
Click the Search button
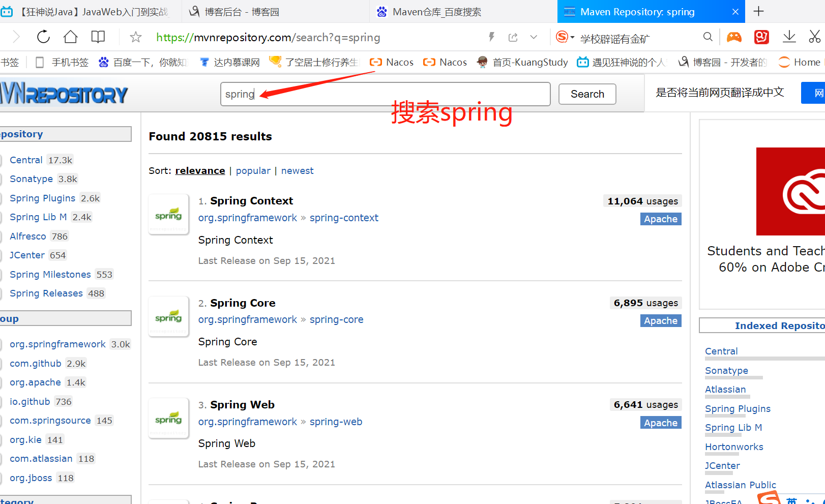point(587,94)
